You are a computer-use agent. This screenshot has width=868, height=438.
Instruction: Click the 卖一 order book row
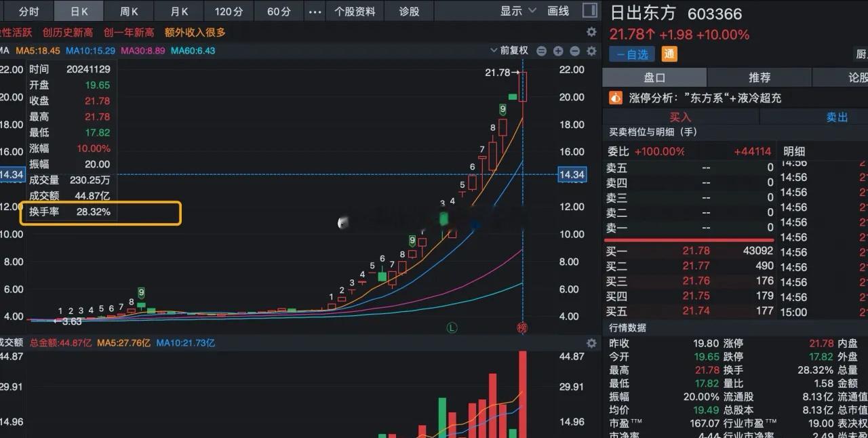pyautogui.click(x=690, y=228)
